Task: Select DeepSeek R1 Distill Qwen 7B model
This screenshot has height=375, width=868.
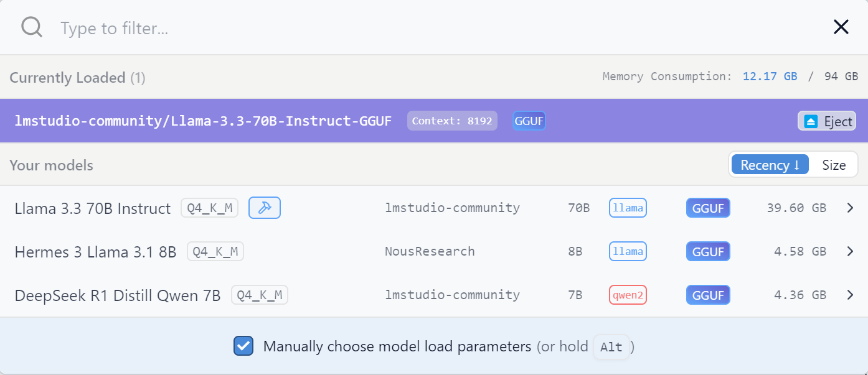Action: click(x=118, y=295)
